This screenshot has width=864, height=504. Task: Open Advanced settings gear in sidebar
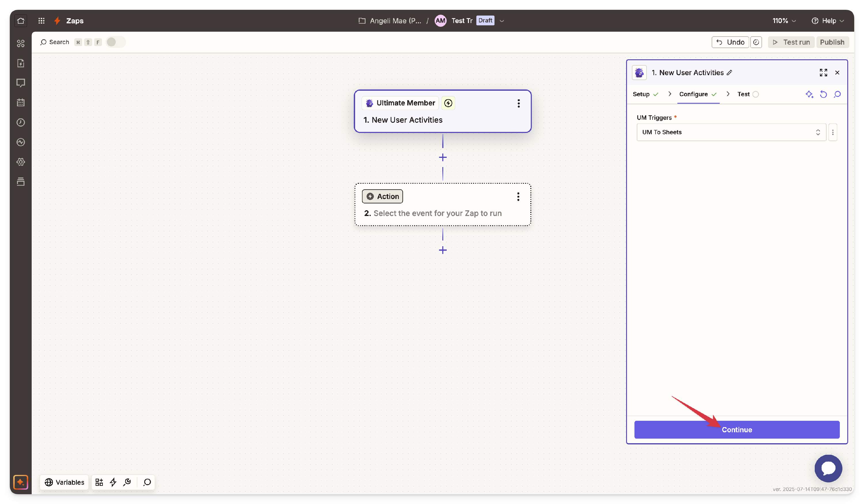20,162
